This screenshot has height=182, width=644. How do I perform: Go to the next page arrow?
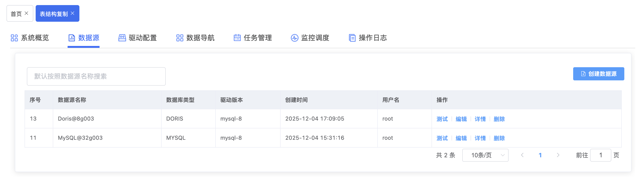pos(558,155)
